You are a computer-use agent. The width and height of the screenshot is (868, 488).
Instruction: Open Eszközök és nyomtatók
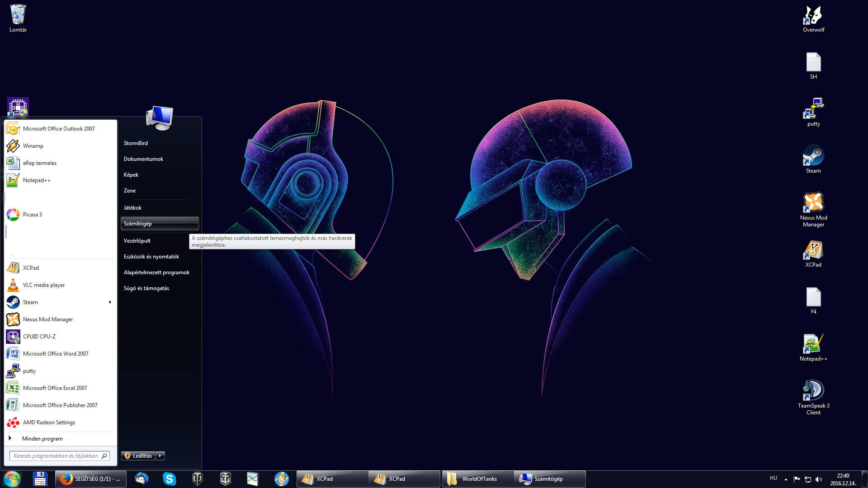pyautogui.click(x=160, y=257)
